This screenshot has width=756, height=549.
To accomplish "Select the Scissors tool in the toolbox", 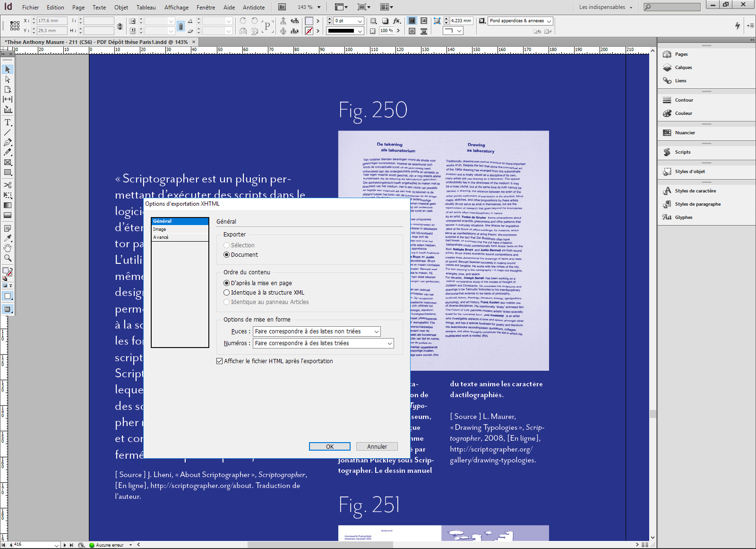I will click(8, 185).
